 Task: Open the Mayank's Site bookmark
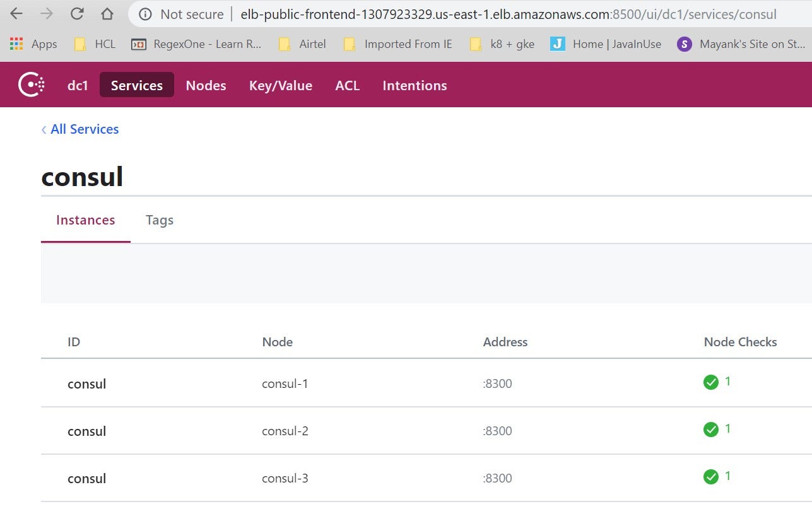click(741, 44)
